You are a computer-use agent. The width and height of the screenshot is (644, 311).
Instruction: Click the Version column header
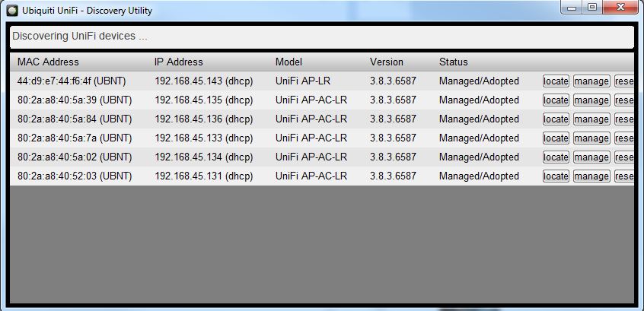point(387,62)
